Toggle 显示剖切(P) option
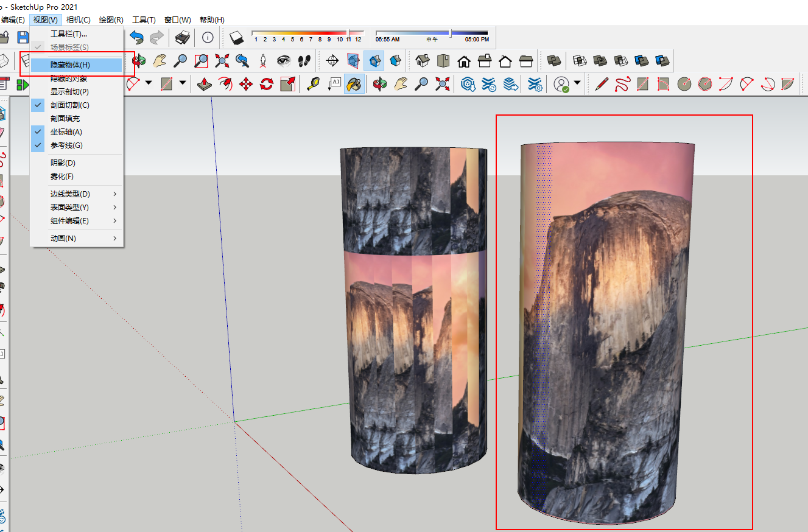 tap(77, 92)
